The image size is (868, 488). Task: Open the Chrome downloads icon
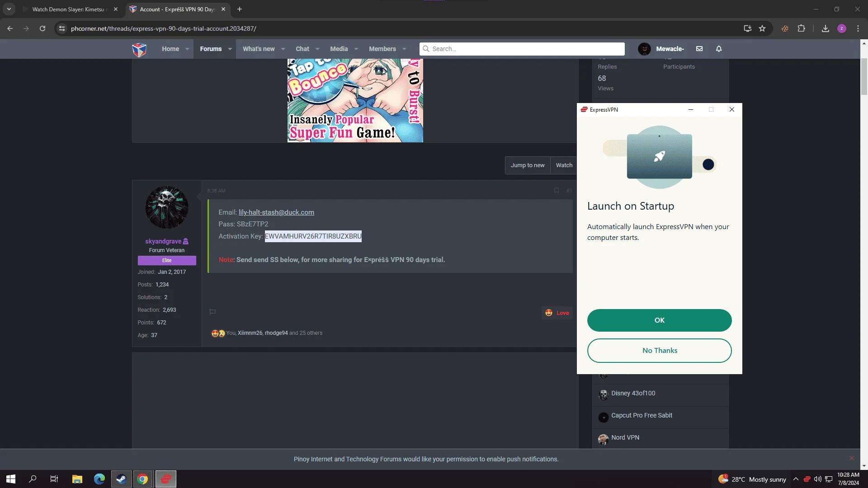click(x=826, y=28)
